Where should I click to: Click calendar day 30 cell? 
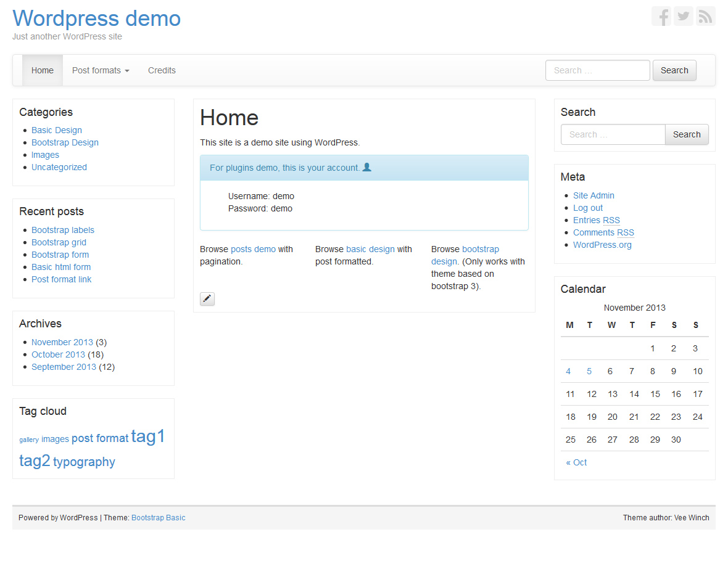(x=676, y=440)
